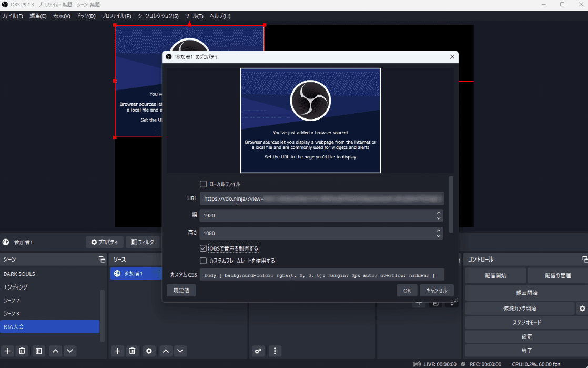
Task: Click the フィルタ button in source toolbar
Action: tap(143, 242)
